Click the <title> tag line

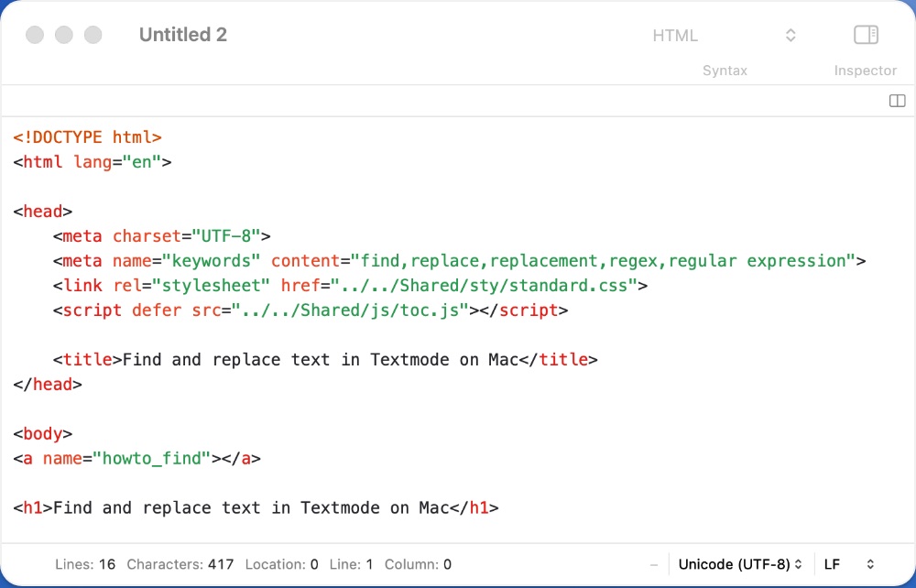tap(325, 360)
